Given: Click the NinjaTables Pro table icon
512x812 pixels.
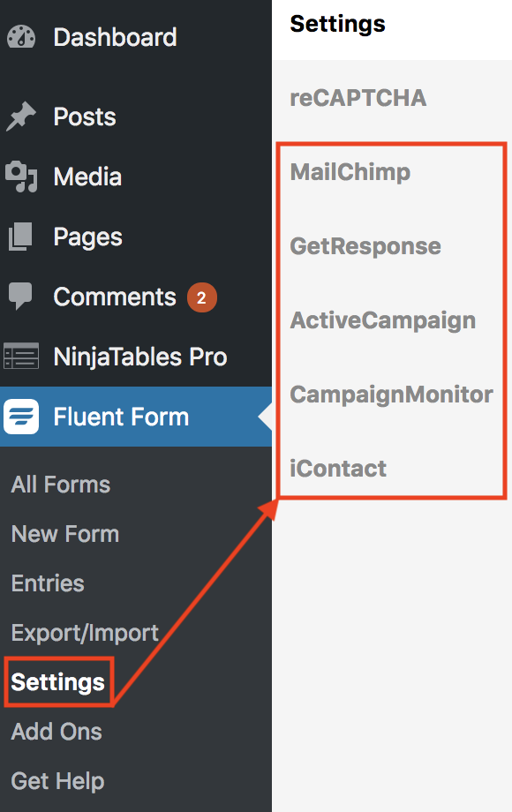Looking at the screenshot, I should (x=21, y=357).
